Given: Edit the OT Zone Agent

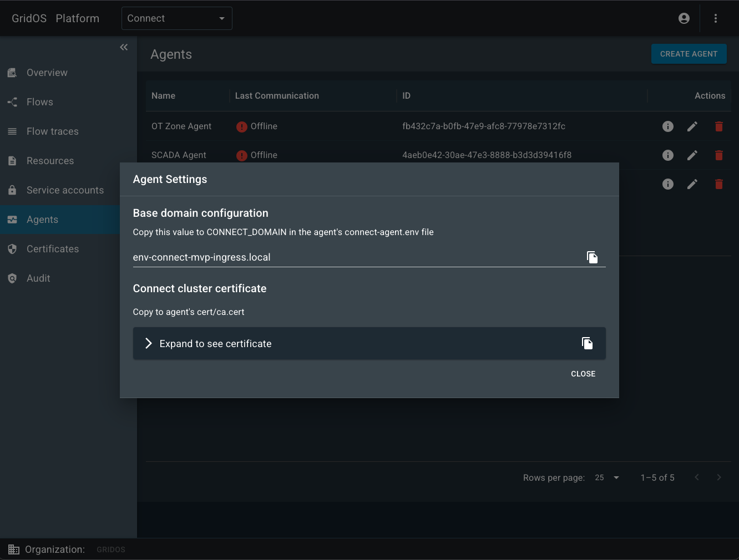Looking at the screenshot, I should [x=692, y=126].
